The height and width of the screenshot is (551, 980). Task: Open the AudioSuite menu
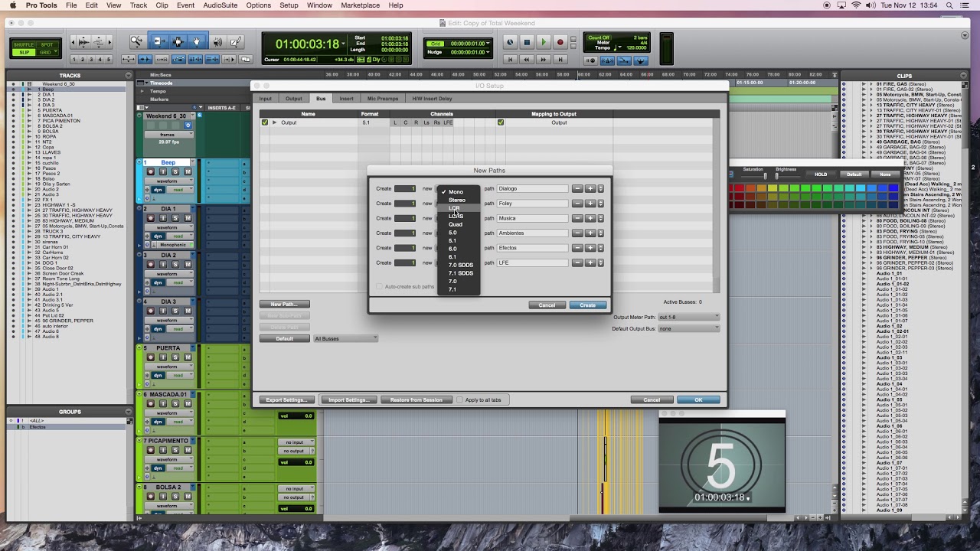[x=220, y=5]
